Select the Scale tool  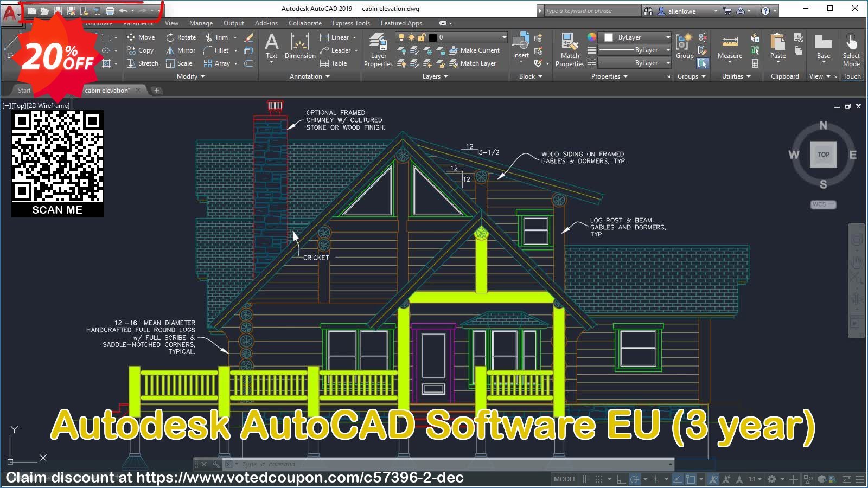pyautogui.click(x=179, y=63)
